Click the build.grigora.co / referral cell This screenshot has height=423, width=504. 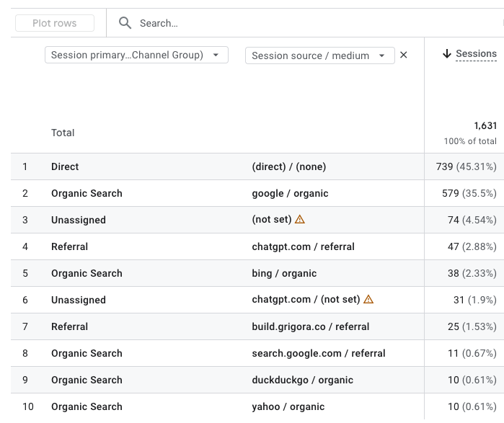point(311,326)
